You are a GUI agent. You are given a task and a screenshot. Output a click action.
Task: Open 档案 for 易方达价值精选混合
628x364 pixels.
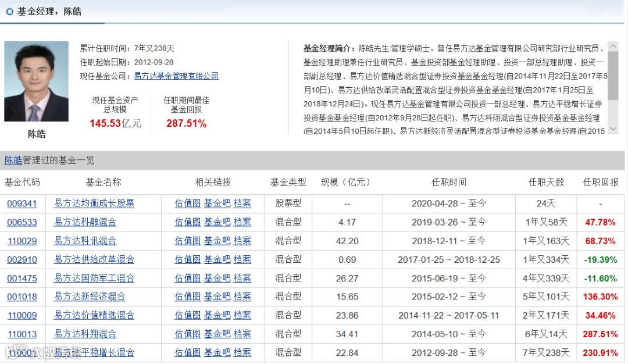point(242,315)
